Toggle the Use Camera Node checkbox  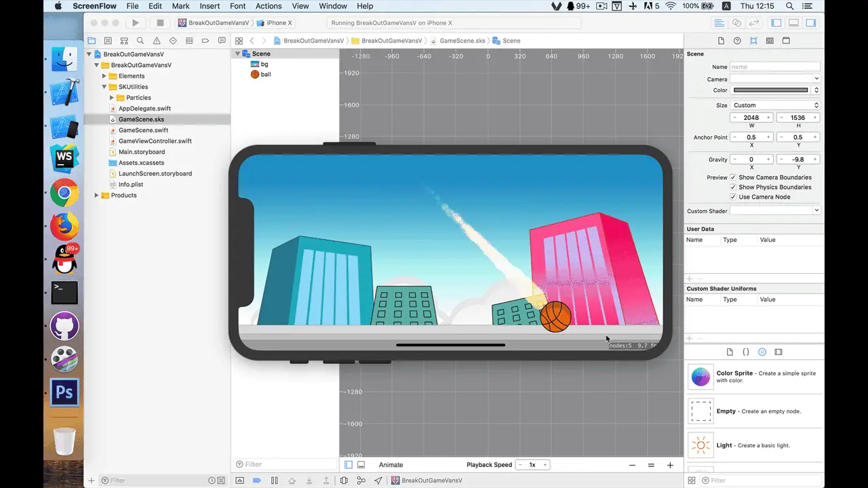(733, 197)
